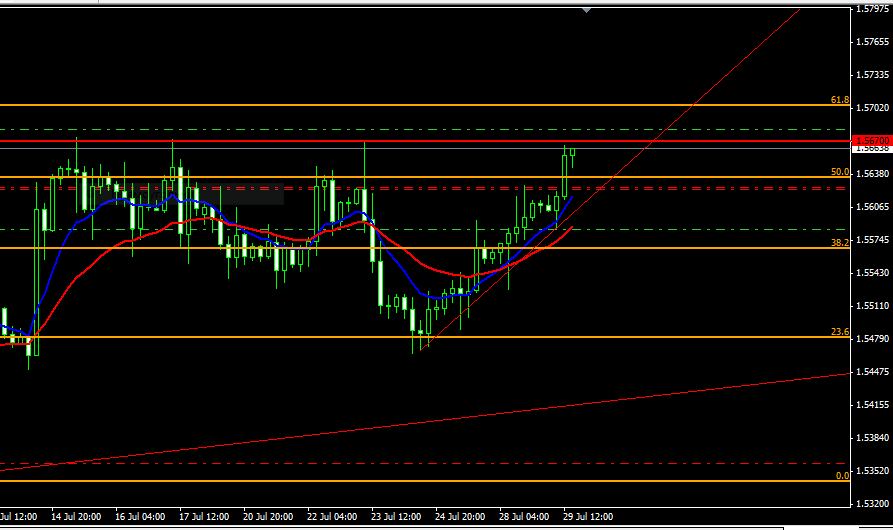Click the 1.57975 price scale value

pyautogui.click(x=872, y=9)
